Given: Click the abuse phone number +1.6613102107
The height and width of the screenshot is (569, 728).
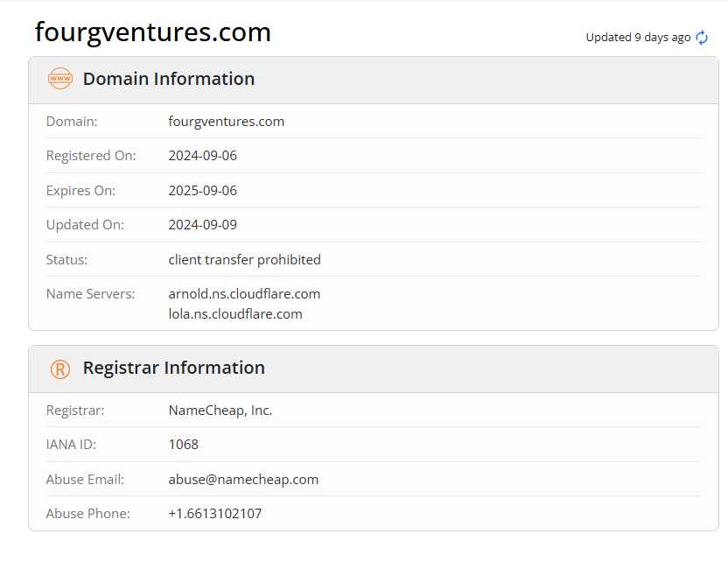Looking at the screenshot, I should 215,514.
